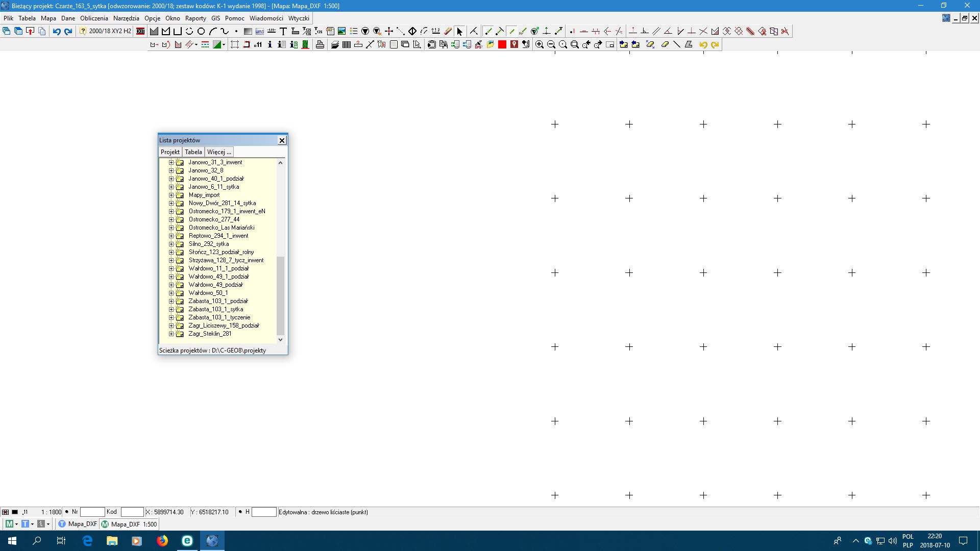Open the Obliczenia menu
980x551 pixels.
pyautogui.click(x=93, y=18)
